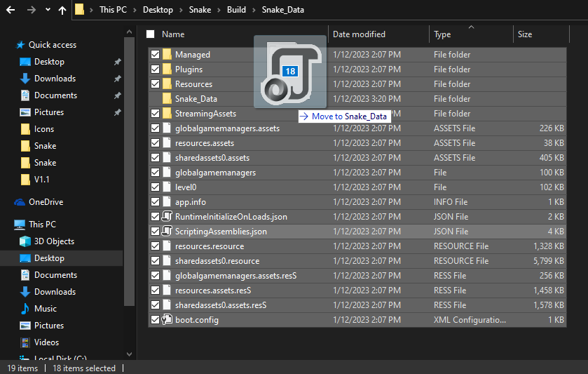Screen dimensions: 588x374
Task: Uncheck the Plugins folder checkbox
Action: point(156,69)
